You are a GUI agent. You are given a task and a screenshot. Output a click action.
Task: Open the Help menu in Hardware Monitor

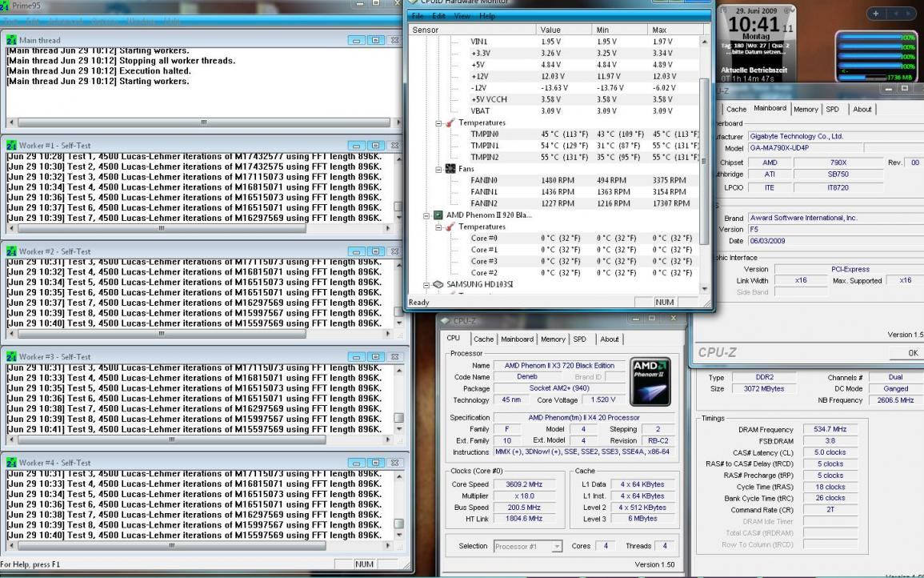click(487, 16)
